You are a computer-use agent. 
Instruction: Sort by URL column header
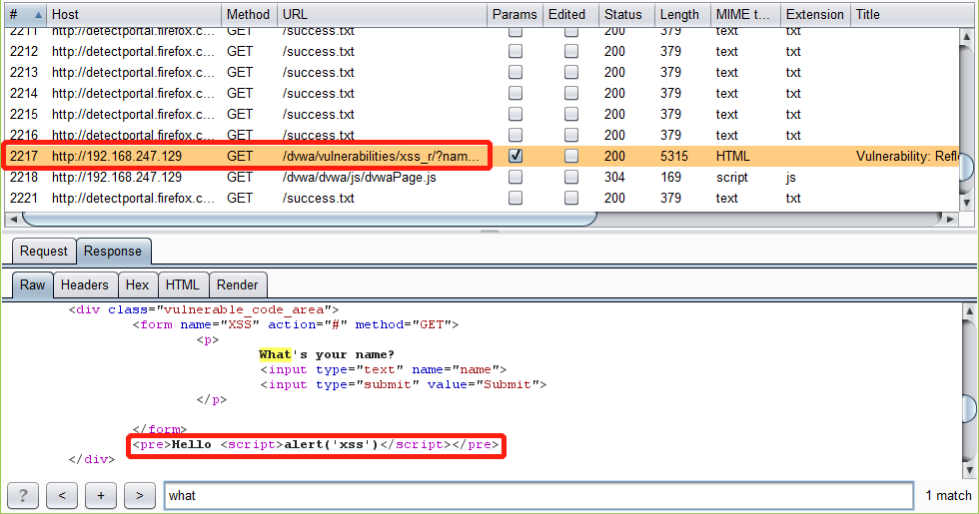tap(382, 14)
